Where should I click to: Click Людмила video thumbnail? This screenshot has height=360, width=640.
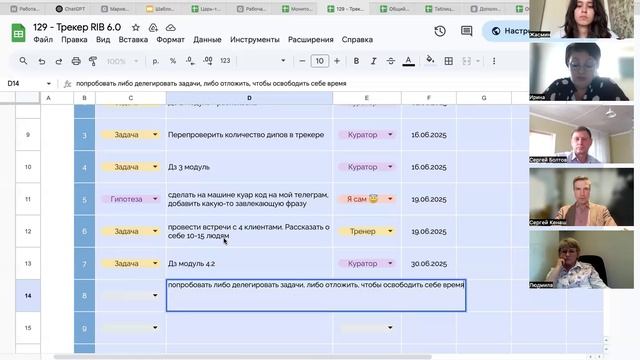point(581,260)
